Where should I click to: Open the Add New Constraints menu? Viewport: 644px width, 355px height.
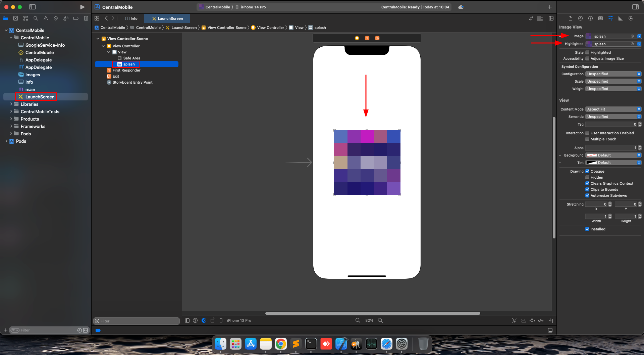click(532, 320)
